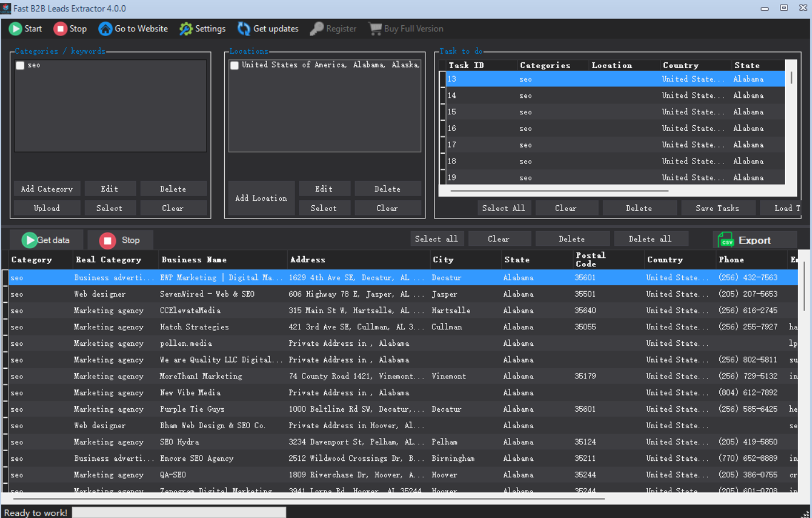The image size is (812, 518).
Task: Click the Add Location button
Action: [261, 198]
